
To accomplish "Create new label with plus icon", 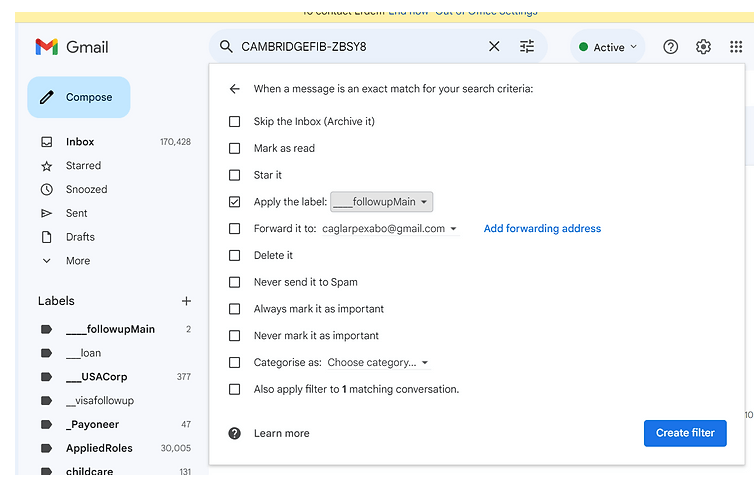I will click(x=186, y=301).
